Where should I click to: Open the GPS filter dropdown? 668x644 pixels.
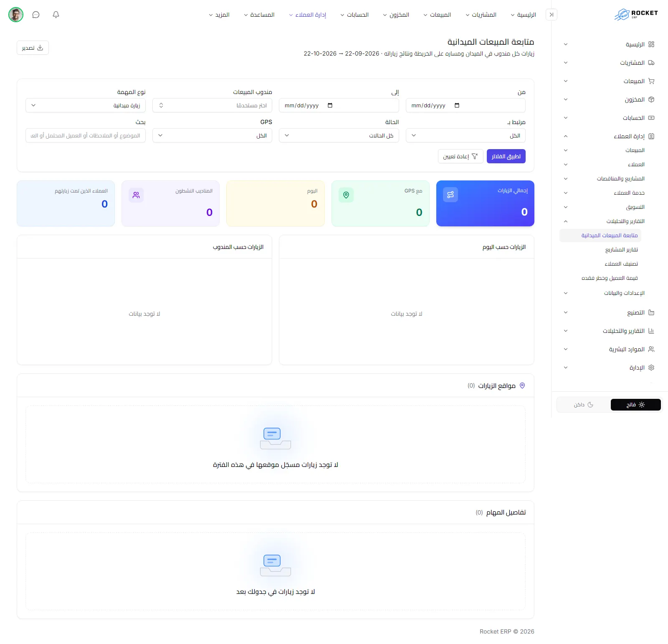pos(212,135)
